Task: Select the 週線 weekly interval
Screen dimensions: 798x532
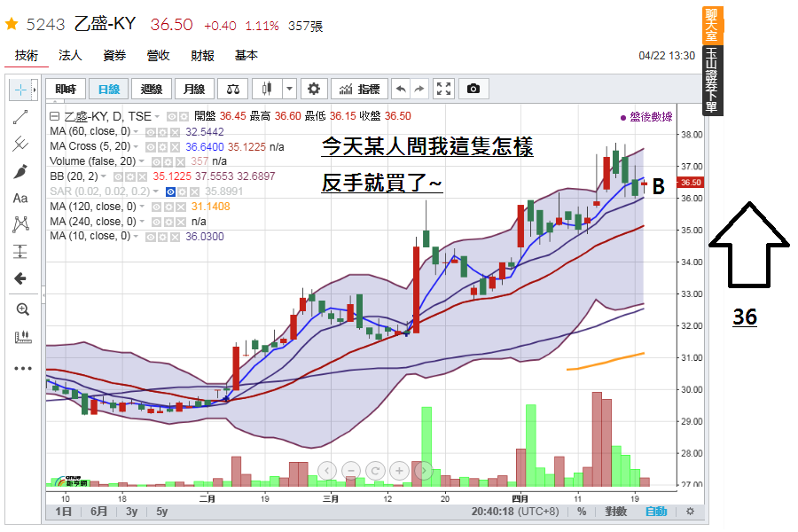Action: [151, 89]
